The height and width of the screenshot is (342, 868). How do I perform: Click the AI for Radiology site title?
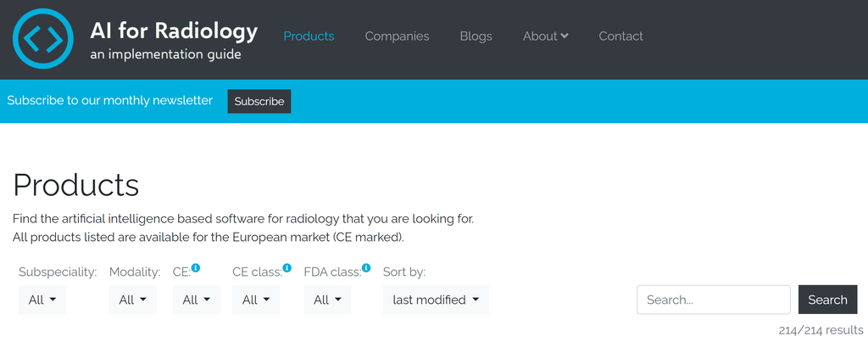(x=174, y=31)
